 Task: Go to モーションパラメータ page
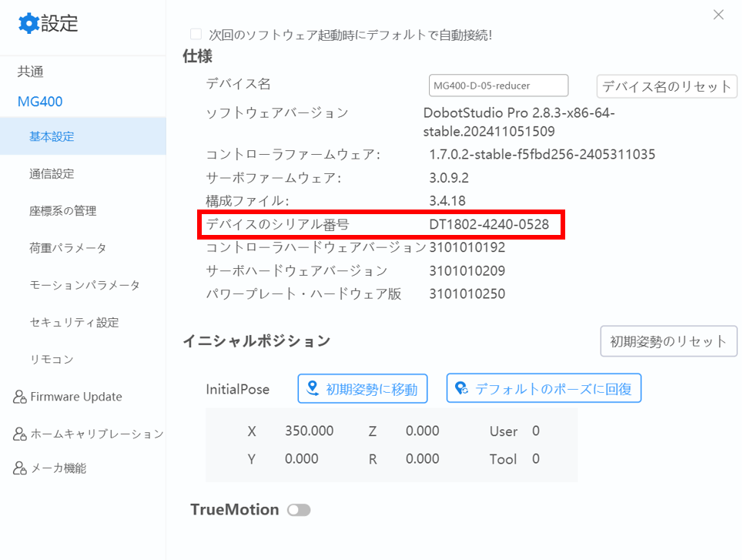tap(84, 285)
